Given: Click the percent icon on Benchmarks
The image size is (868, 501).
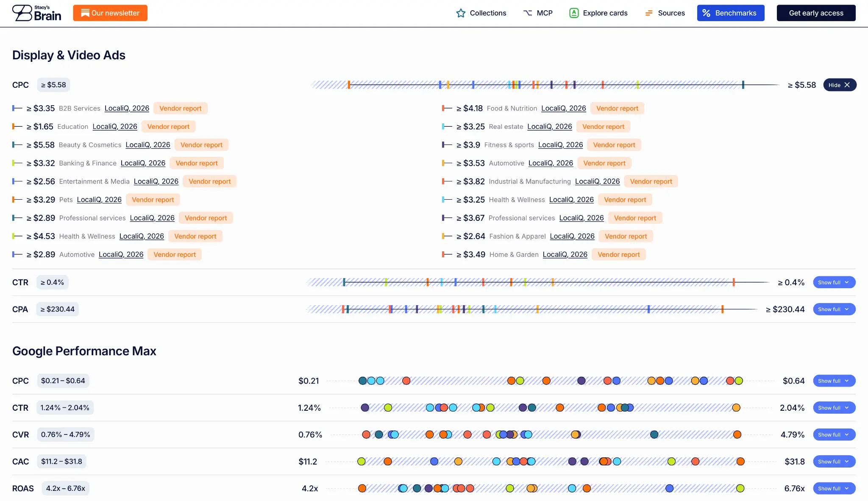Looking at the screenshot, I should click(706, 13).
